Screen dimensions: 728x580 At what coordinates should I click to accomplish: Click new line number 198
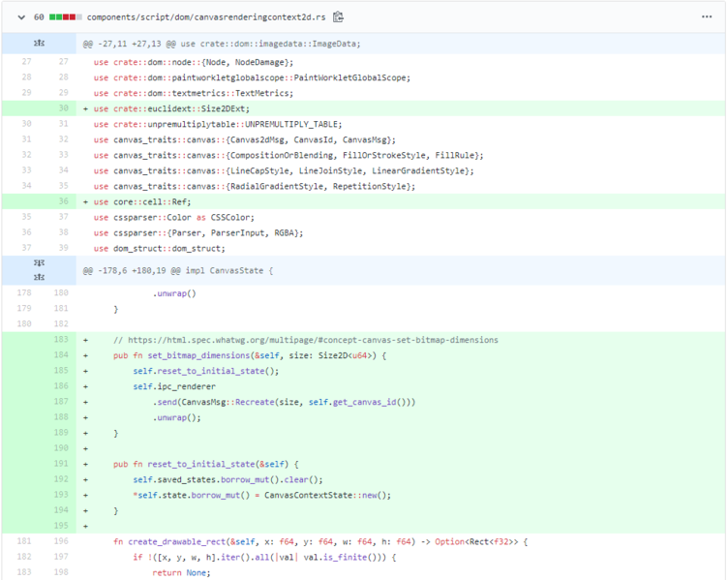[x=61, y=572]
